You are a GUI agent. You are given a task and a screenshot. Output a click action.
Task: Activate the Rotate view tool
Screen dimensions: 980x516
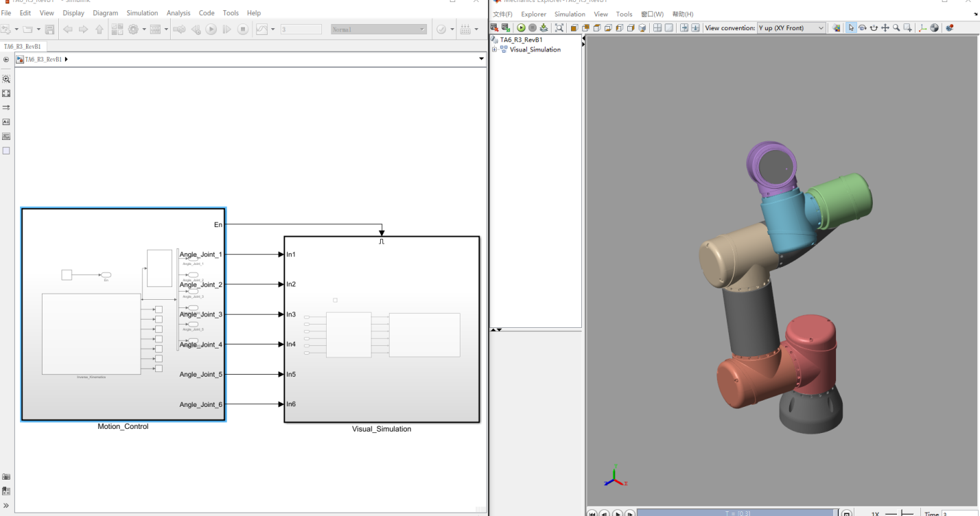[863, 28]
